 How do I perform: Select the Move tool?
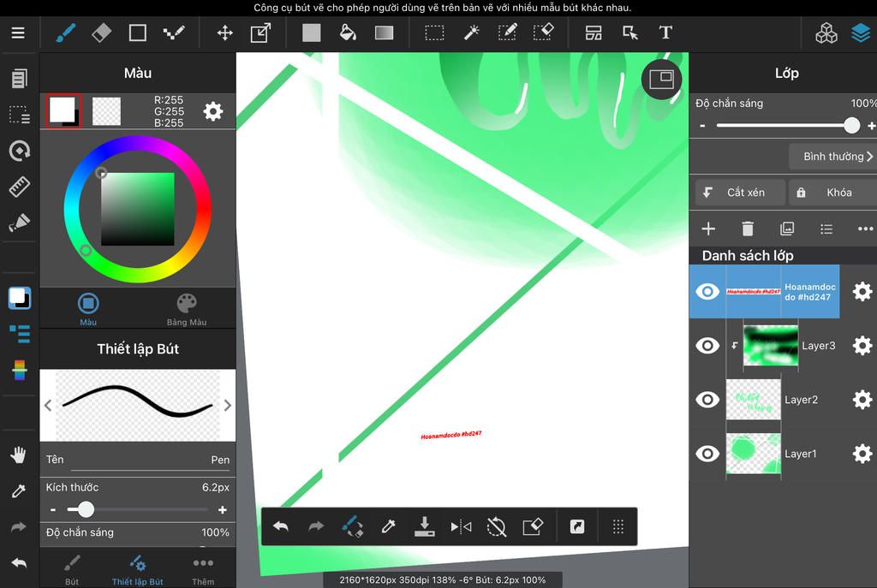point(225,33)
